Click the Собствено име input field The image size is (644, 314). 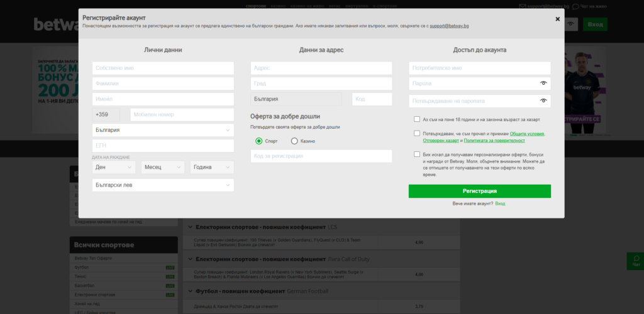tap(163, 68)
